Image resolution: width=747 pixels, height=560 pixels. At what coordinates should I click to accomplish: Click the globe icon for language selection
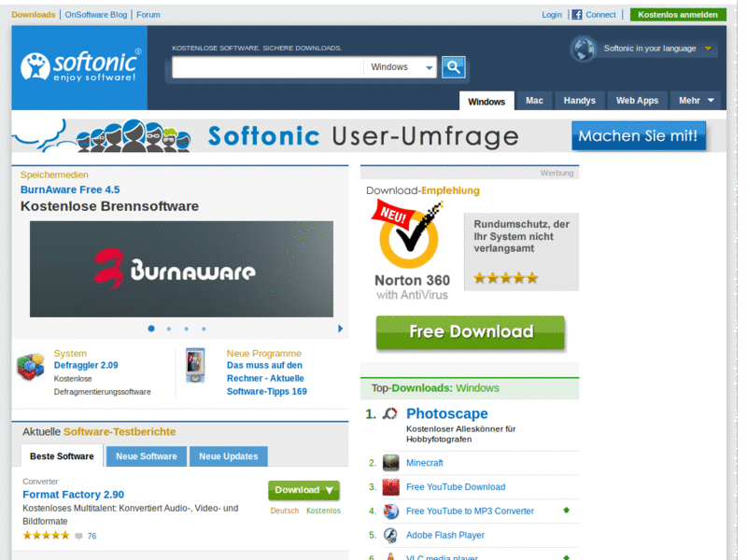click(583, 49)
